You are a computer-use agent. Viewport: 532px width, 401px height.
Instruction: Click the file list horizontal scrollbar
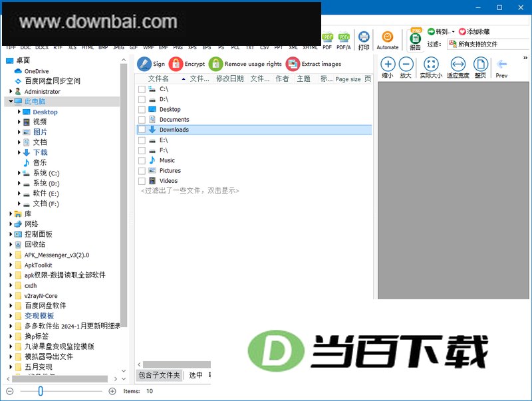[177, 364]
